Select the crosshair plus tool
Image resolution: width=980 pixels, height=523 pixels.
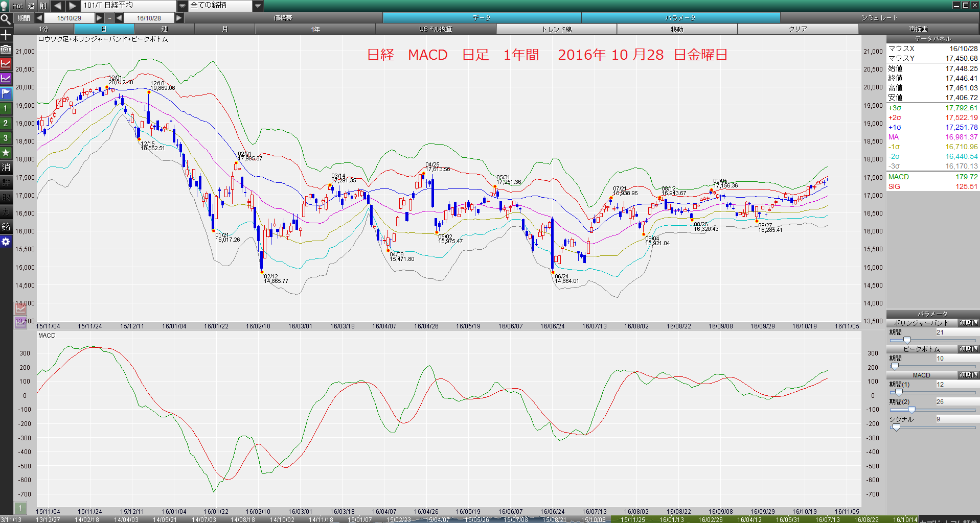6,35
